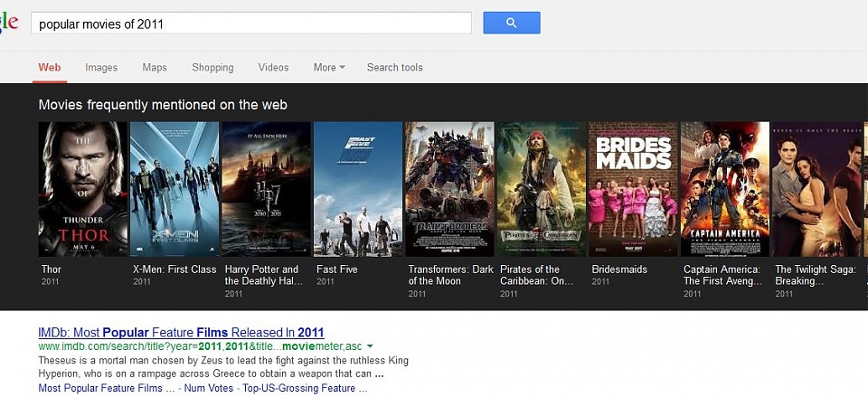Image resolution: width=868 pixels, height=407 pixels.
Task: Open the Transformers Dark of the Moon poster
Action: [450, 189]
